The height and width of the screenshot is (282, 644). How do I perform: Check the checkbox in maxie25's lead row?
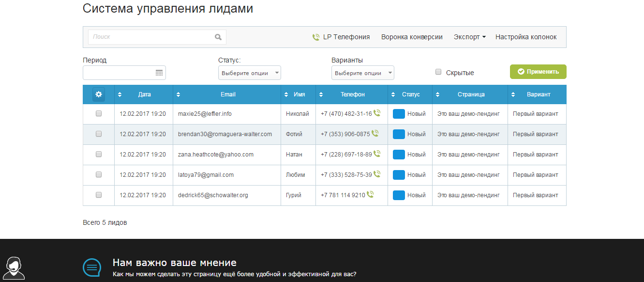99,113
